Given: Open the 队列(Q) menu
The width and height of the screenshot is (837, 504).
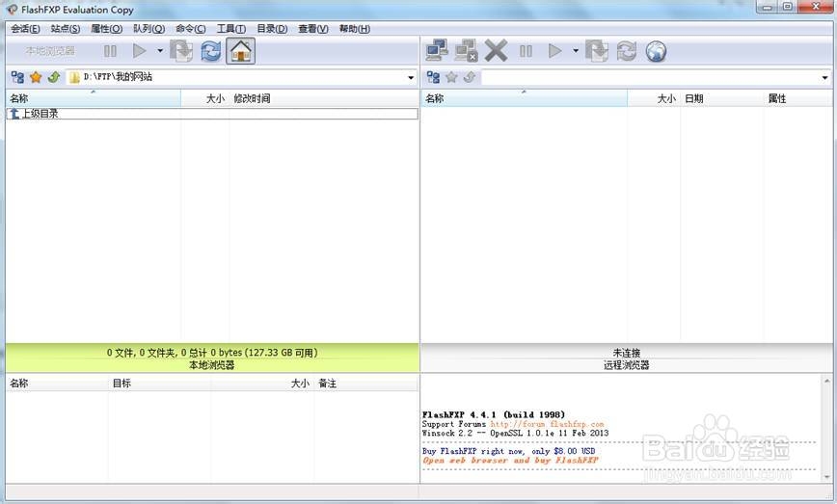Looking at the screenshot, I should point(148,29).
